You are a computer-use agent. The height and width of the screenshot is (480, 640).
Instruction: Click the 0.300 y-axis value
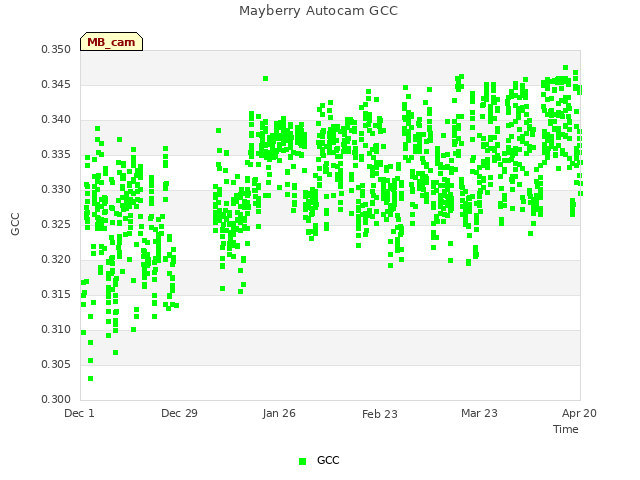click(x=56, y=399)
